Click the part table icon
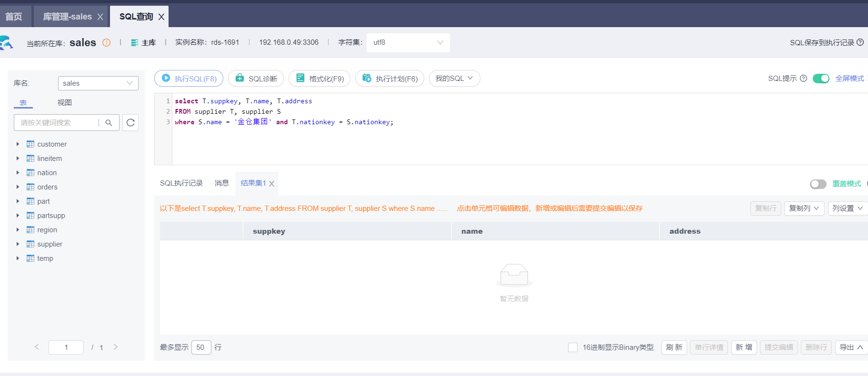This screenshot has height=376, width=868. pos(30,201)
